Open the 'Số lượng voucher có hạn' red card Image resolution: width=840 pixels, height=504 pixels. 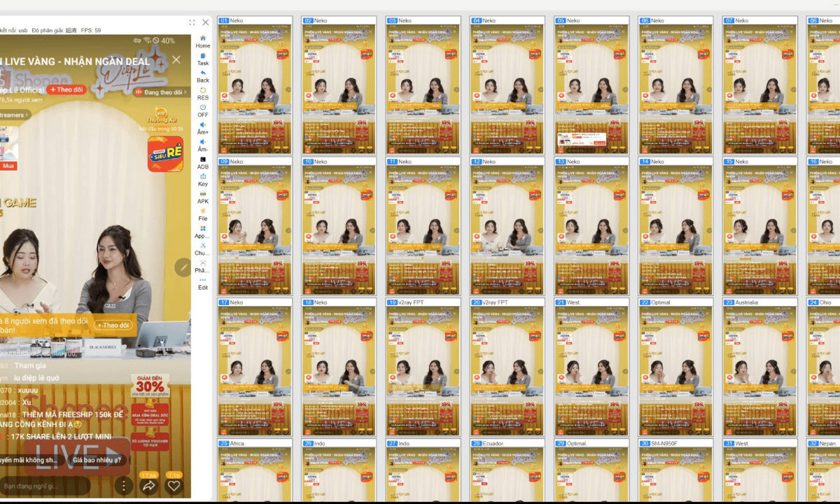coord(150,442)
